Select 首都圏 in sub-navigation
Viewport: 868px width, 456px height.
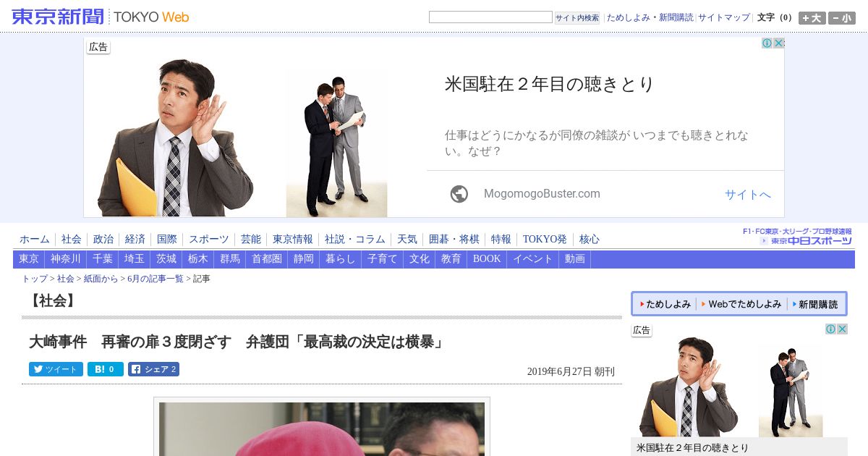coord(267,259)
